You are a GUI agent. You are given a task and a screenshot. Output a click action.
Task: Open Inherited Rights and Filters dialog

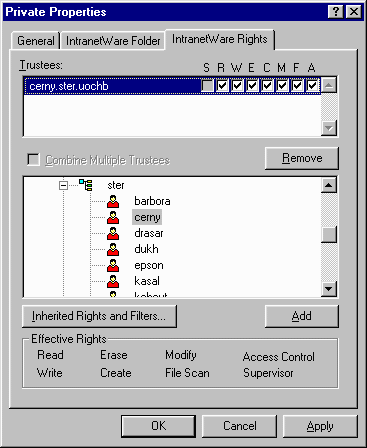point(99,316)
